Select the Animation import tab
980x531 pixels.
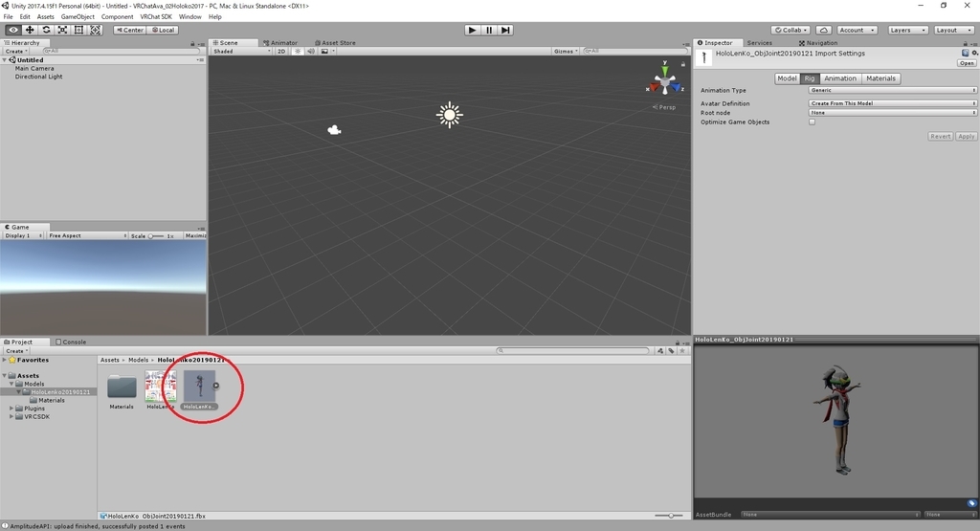[840, 78]
